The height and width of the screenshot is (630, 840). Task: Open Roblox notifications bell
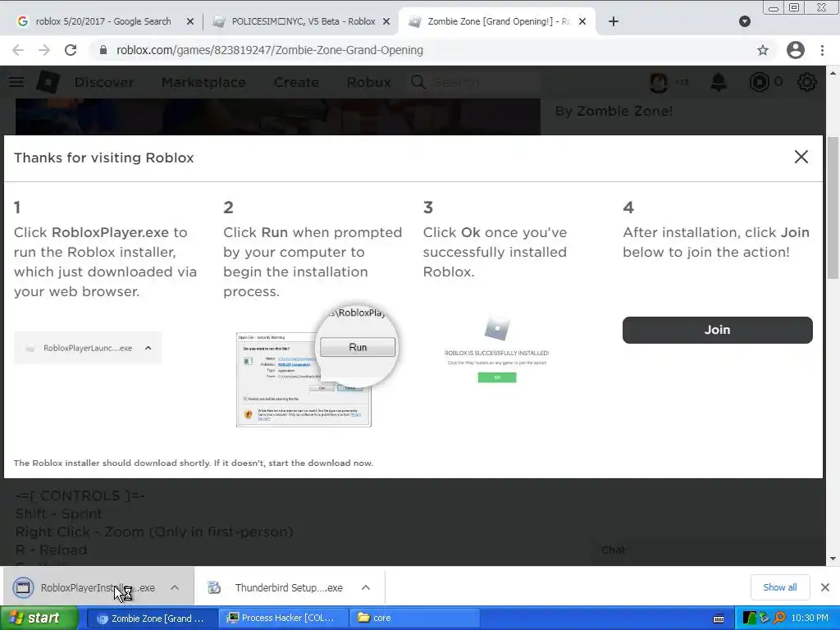click(719, 82)
